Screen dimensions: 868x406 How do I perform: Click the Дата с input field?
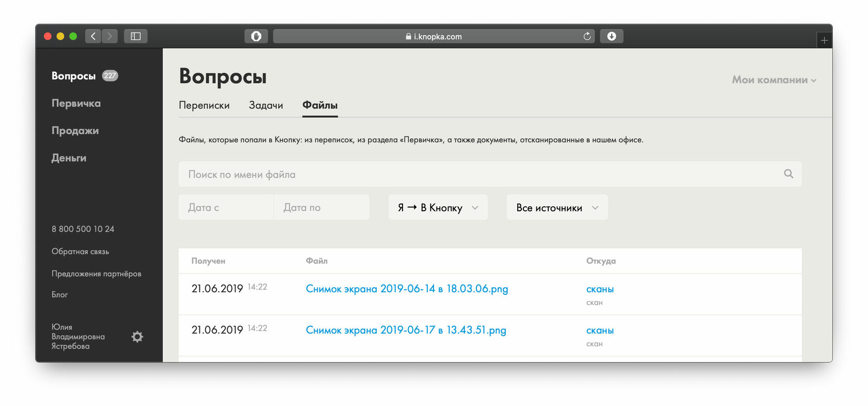[226, 208]
